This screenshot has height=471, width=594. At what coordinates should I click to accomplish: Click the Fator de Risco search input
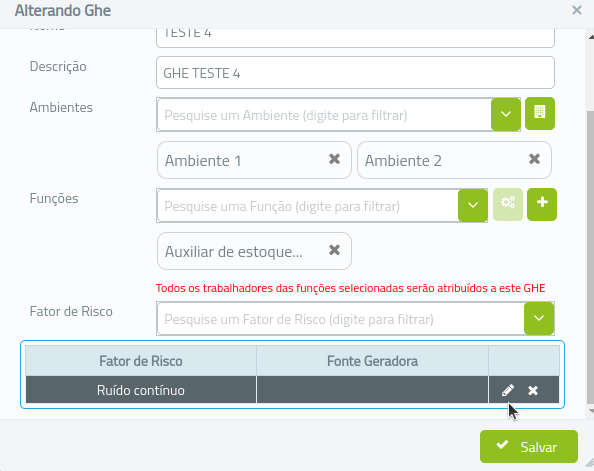[341, 319]
